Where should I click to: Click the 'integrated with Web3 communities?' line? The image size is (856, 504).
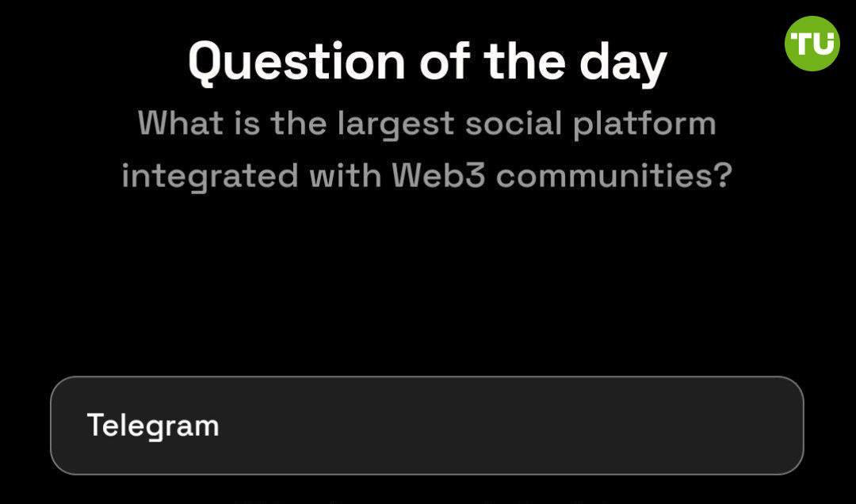[427, 177]
